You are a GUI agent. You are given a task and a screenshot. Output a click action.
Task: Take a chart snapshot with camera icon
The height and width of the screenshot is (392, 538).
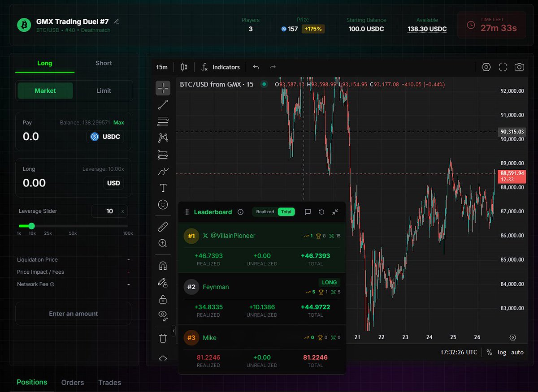tap(519, 67)
